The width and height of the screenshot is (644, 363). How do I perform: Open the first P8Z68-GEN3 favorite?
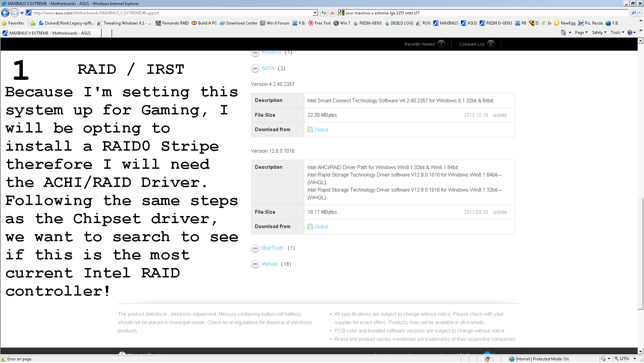coord(367,23)
